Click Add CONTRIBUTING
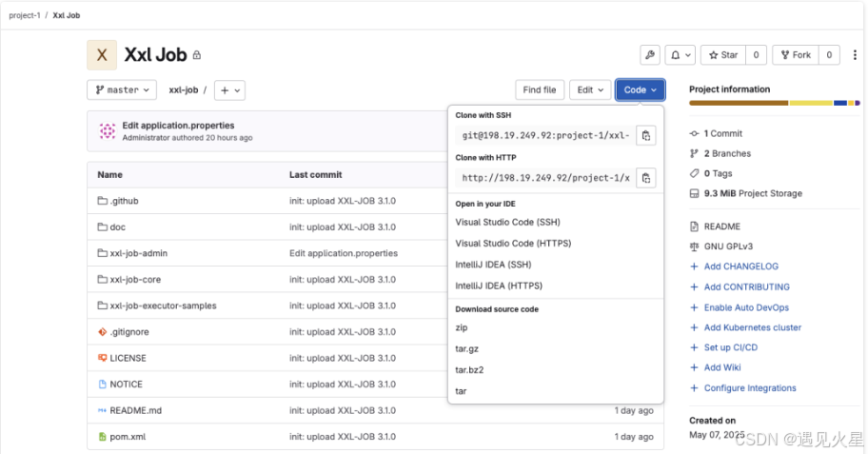Image resolution: width=868 pixels, height=454 pixels. tap(747, 286)
